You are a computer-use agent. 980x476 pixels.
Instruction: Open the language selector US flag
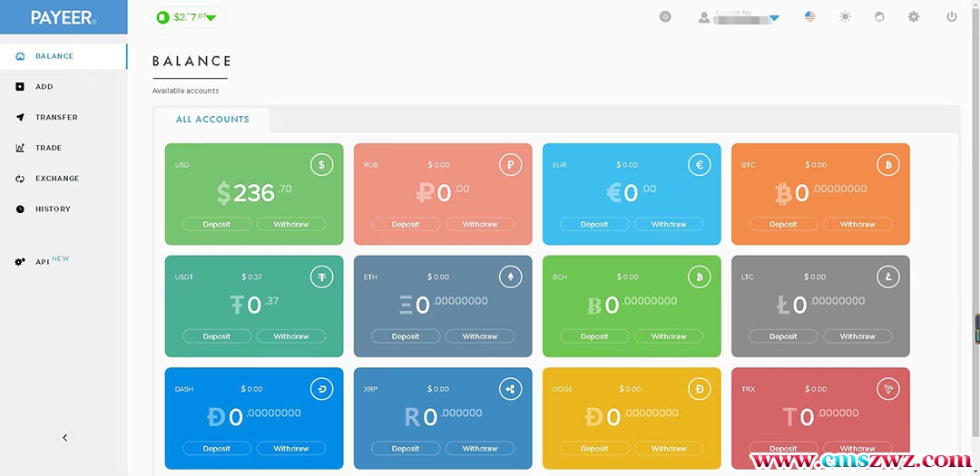click(810, 16)
